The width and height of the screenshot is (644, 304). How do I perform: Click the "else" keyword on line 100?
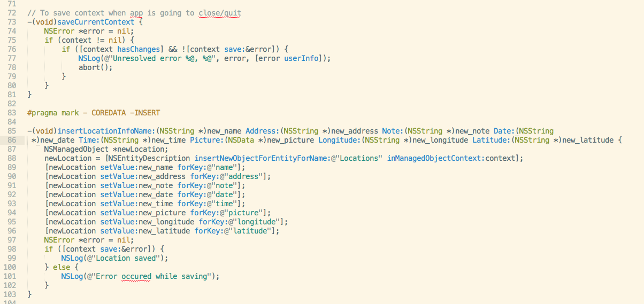coord(62,267)
